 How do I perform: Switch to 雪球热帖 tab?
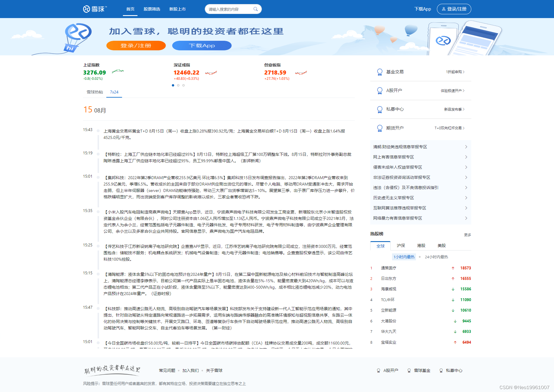tap(95, 92)
